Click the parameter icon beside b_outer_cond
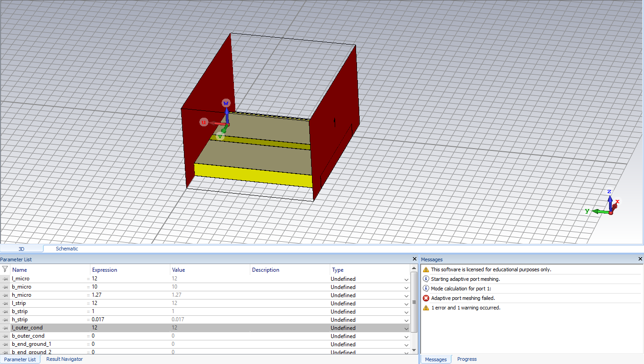 (x=5, y=336)
